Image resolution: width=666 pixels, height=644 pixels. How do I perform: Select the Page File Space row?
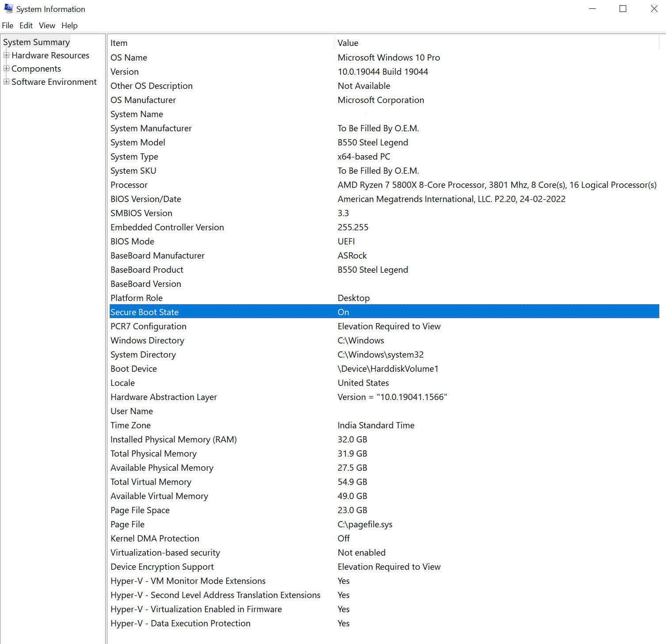coord(384,510)
